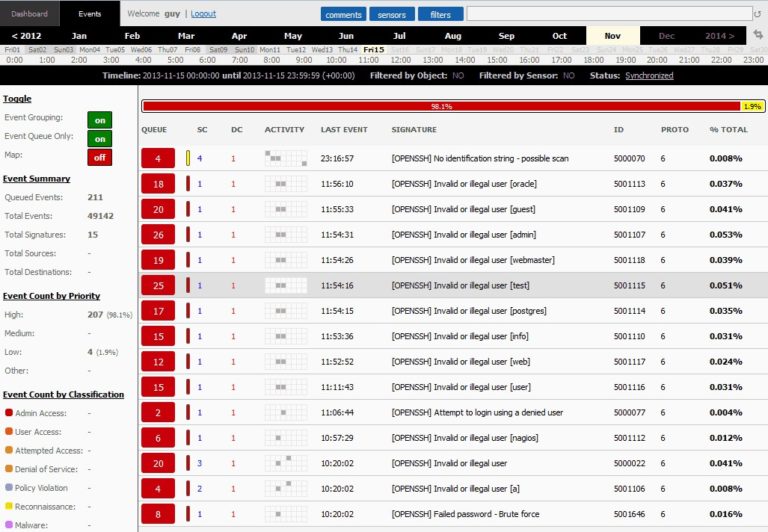
Task: Click the queue badge showing 26
Action: click(158, 235)
